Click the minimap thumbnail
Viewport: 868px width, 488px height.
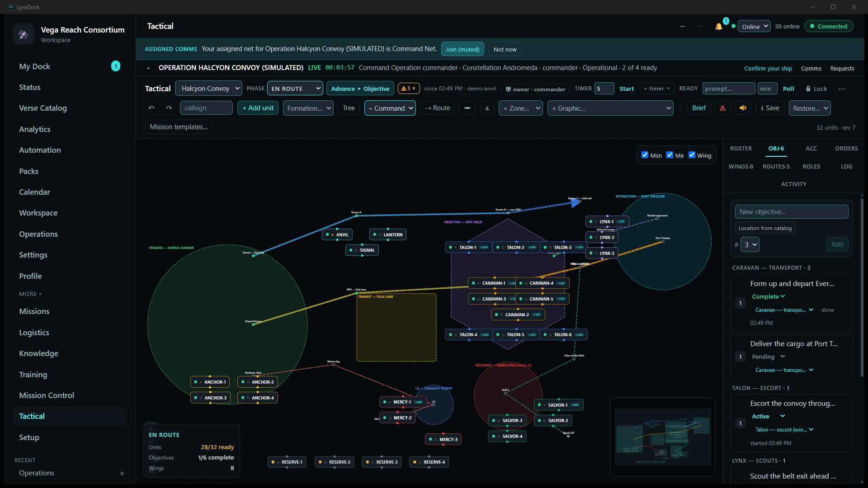click(662, 437)
